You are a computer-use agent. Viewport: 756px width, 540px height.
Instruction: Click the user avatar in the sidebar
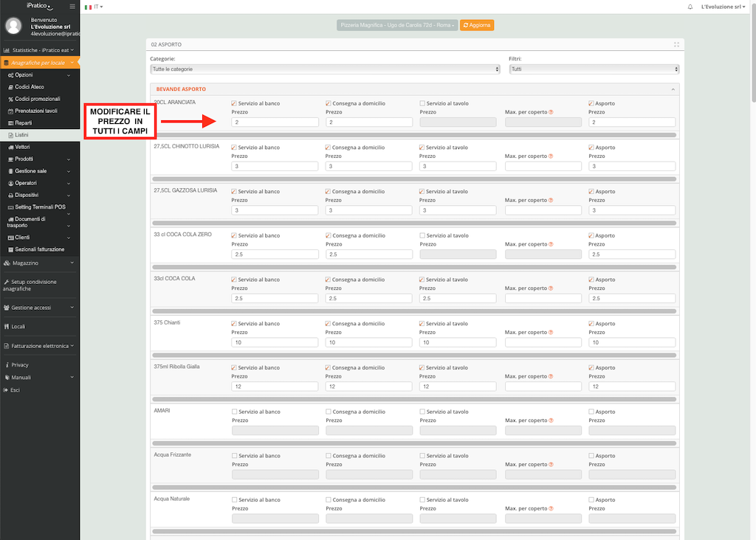(x=13, y=26)
